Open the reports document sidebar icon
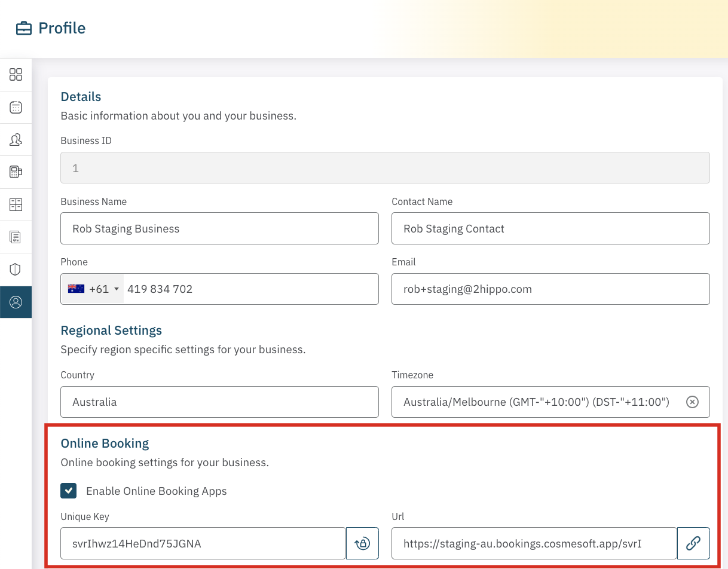This screenshot has width=728, height=569. tap(16, 237)
